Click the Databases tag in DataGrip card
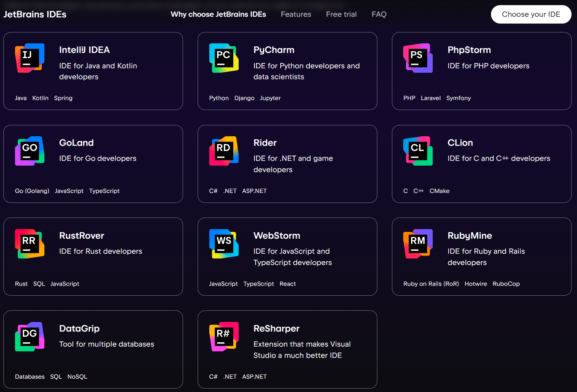577x392 pixels. pos(30,377)
